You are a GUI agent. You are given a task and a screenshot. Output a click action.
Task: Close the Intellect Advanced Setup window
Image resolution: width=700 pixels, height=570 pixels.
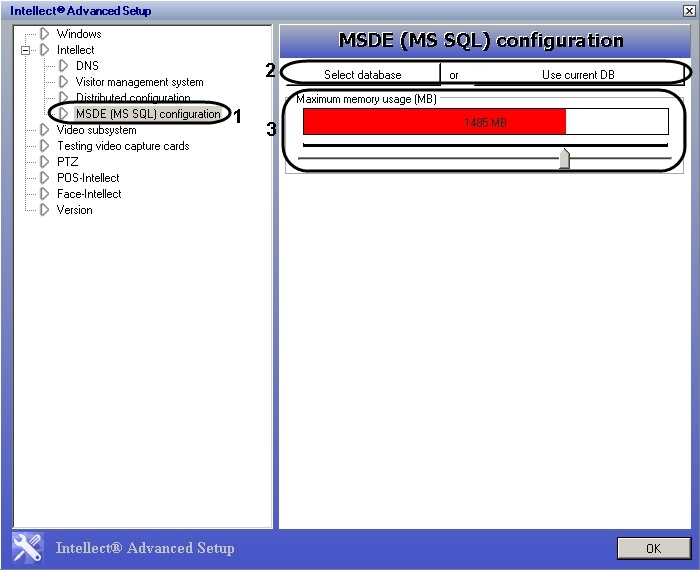689,11
